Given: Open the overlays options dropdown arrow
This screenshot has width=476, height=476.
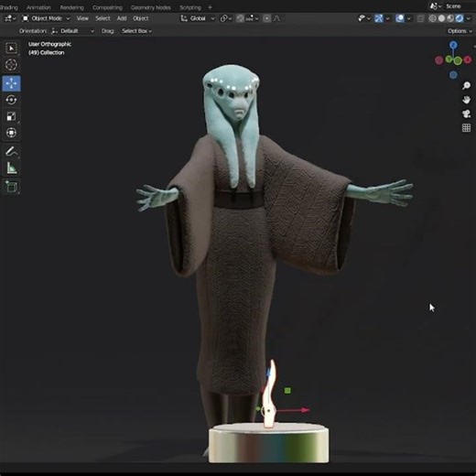Looking at the screenshot, I should click(409, 18).
